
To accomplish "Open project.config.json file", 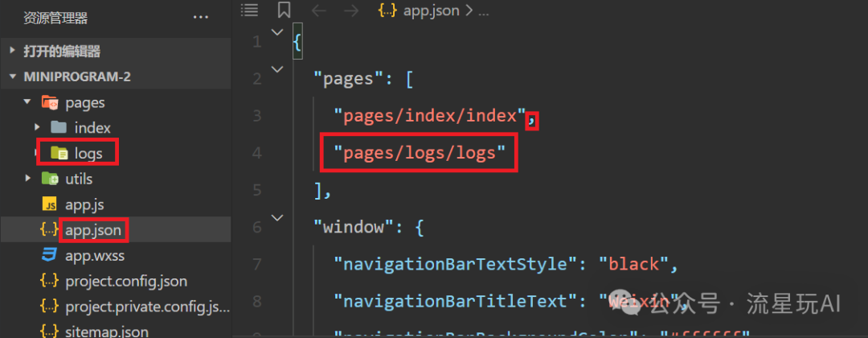I will (126, 281).
